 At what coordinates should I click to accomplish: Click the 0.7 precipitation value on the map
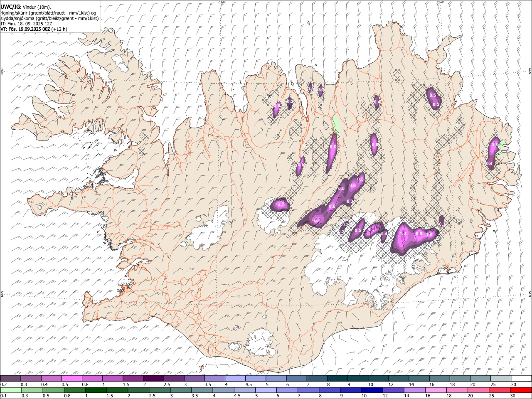281,204
